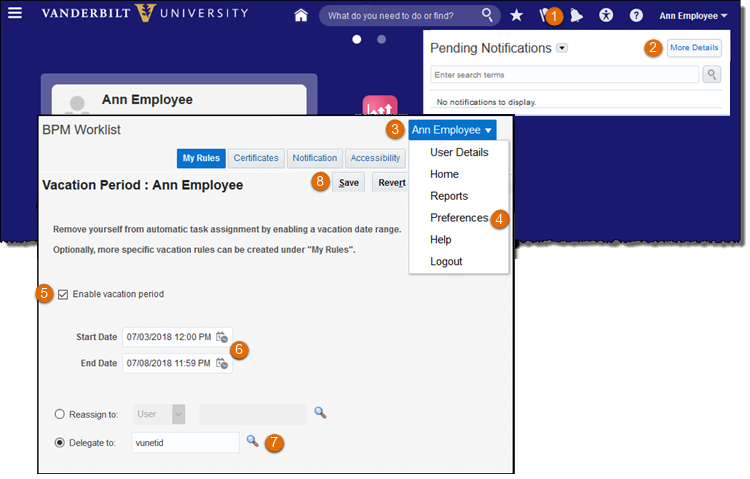The image size is (750, 479).
Task: Open the End Date calendar picker
Action: click(222, 364)
